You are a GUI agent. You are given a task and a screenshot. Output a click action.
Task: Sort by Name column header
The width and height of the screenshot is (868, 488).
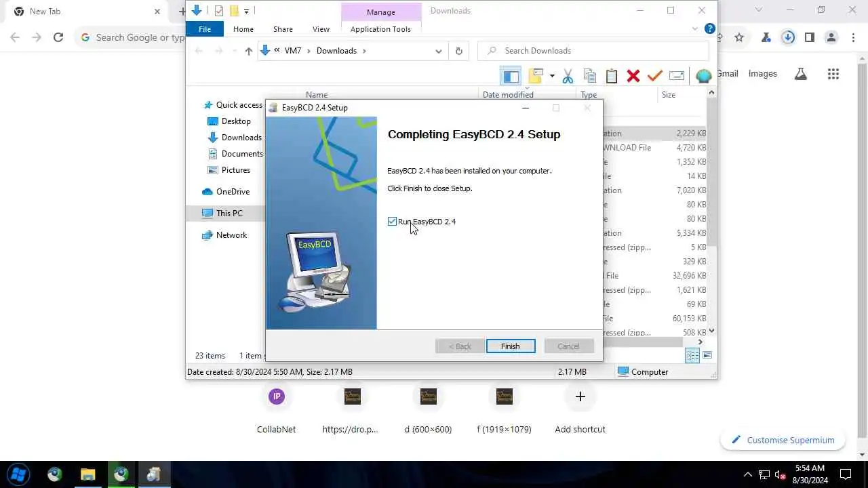317,95
